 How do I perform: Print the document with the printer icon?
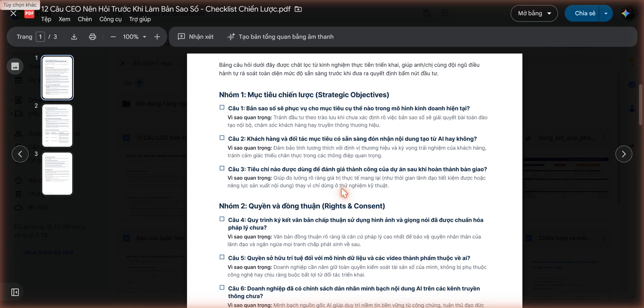coord(93,37)
